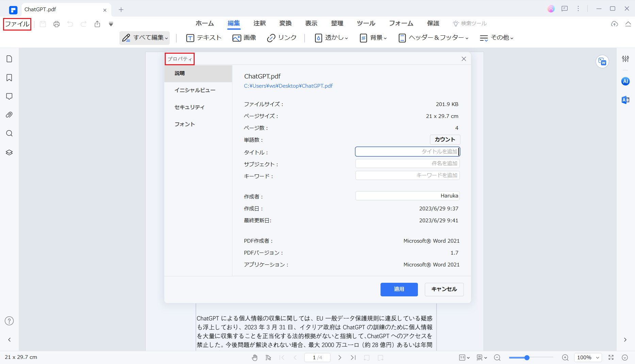This screenshot has width=635, height=364.
Task: Switch to the ホーム tab
Action: point(205,23)
